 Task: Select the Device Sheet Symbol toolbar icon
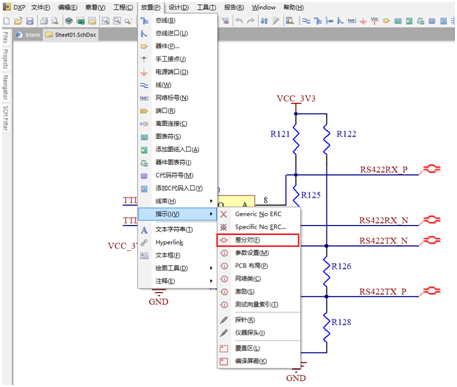tap(421, 21)
